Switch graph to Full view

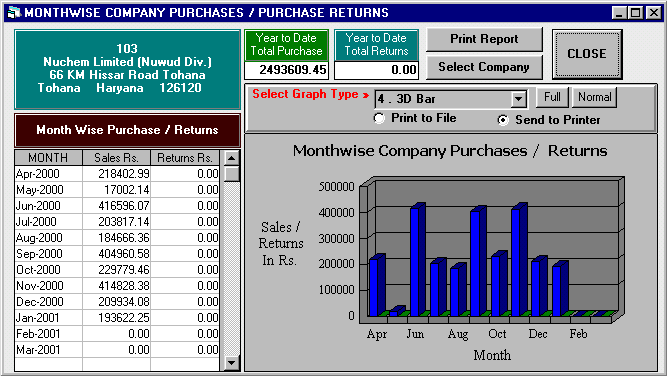(552, 97)
